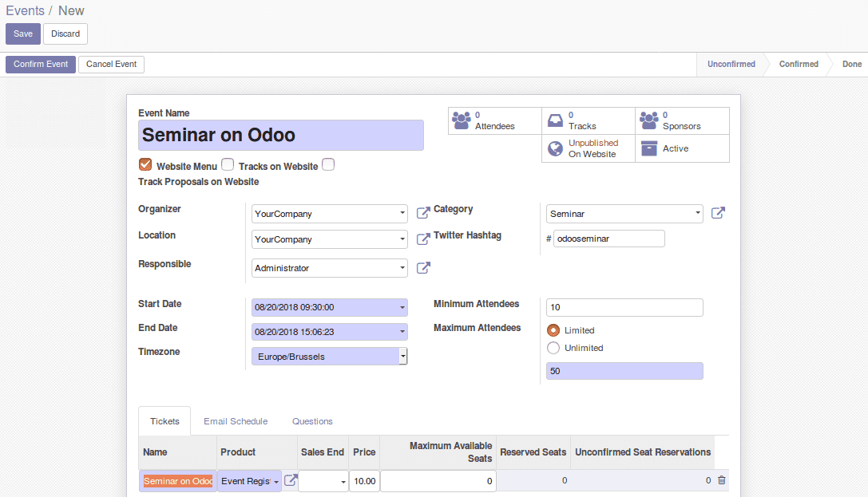This screenshot has height=497, width=868.
Task: Click the Twitter Hashtag field odooseminar
Action: [609, 239]
